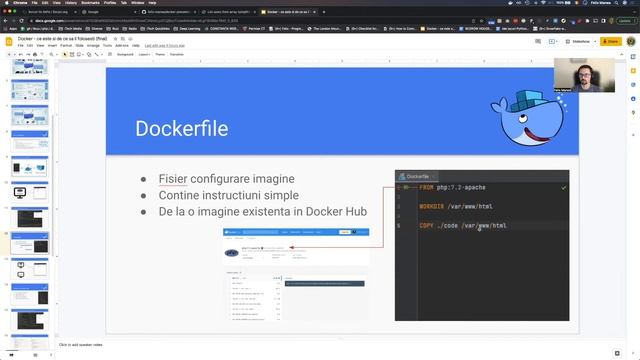Select the insert image tool

coord(79,54)
